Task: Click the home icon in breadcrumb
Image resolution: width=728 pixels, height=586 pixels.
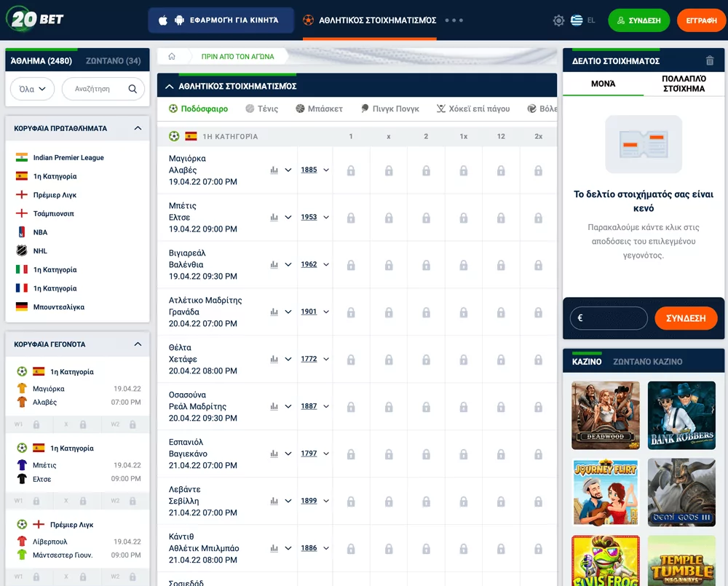Action: (172, 56)
